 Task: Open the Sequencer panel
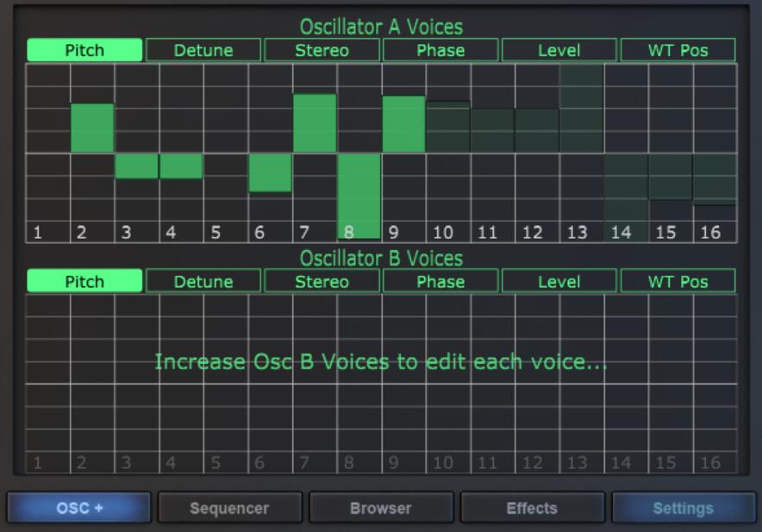point(230,508)
